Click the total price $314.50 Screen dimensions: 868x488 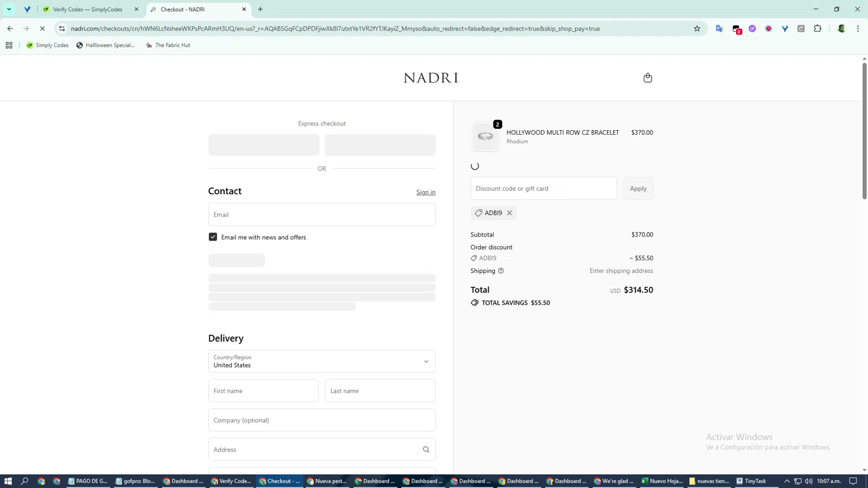pyautogui.click(x=638, y=290)
